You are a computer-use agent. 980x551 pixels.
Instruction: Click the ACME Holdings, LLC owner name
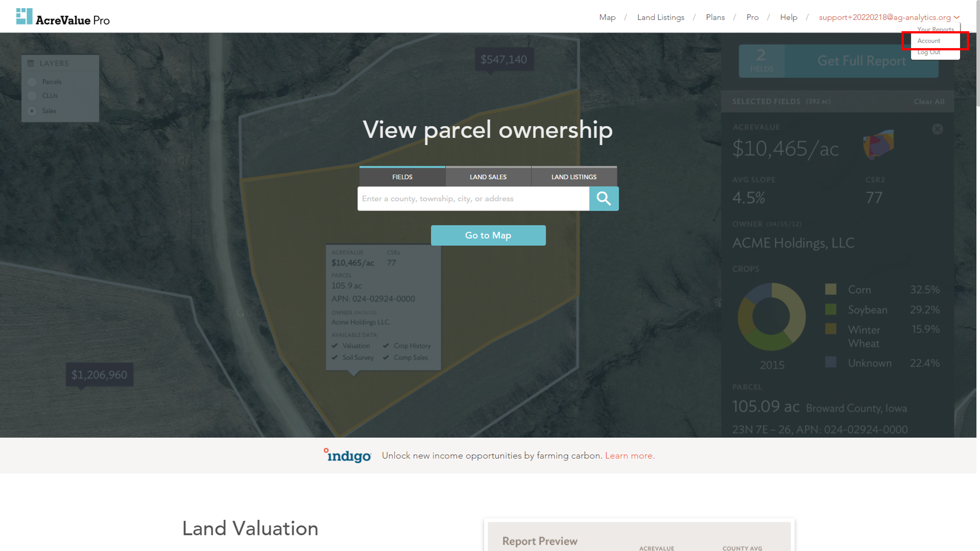tap(793, 243)
